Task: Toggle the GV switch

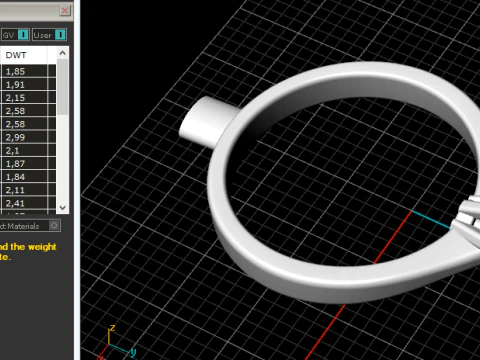Action: coord(23,35)
